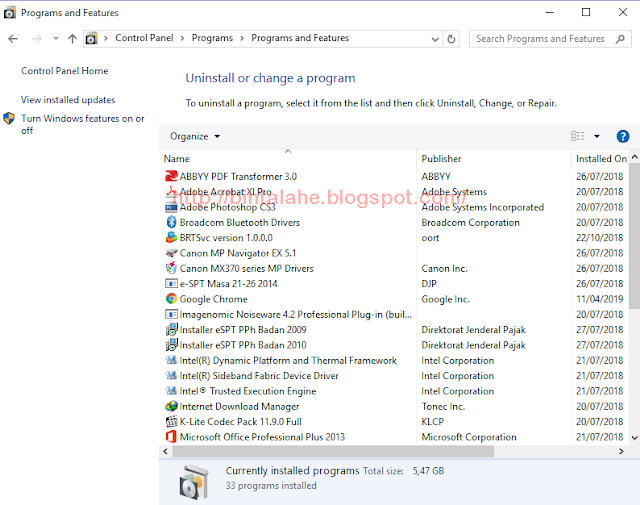Click the change view layout icon
The height and width of the screenshot is (505, 640).
578,136
